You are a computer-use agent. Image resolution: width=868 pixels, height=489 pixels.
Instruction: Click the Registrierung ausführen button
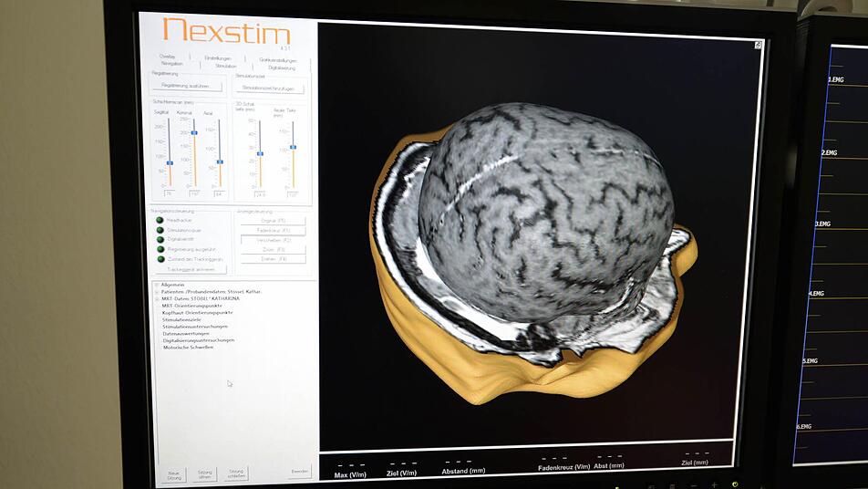(186, 86)
